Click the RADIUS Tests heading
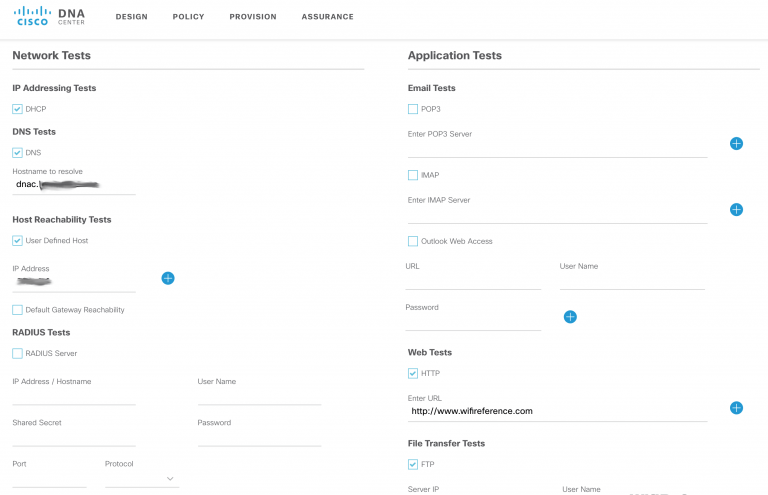The image size is (768, 495). [41, 332]
